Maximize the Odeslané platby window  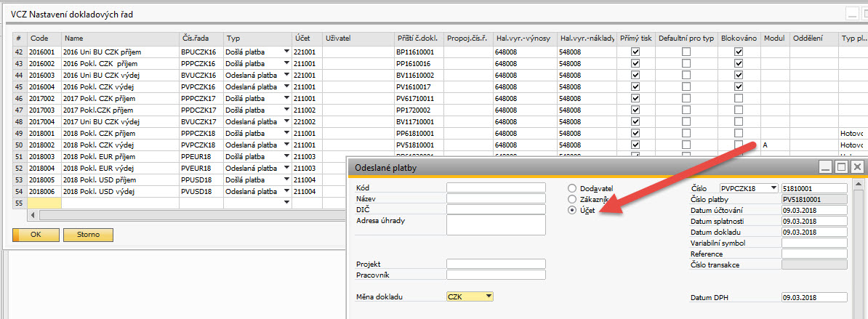841,167
